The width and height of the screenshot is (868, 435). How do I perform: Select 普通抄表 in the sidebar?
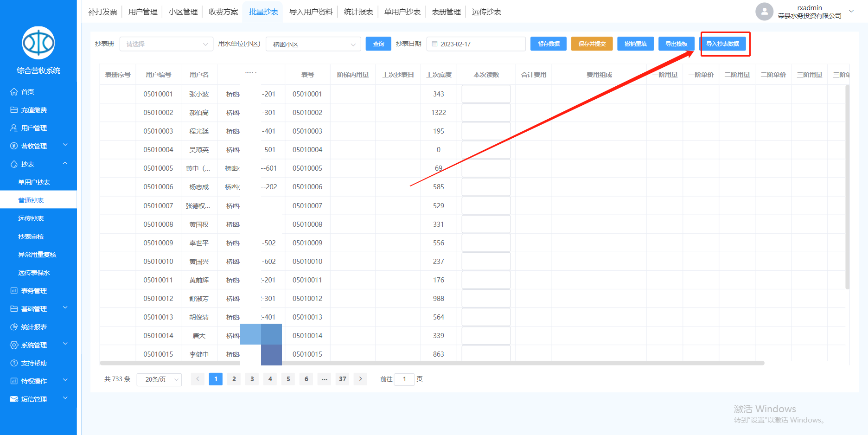38,200
